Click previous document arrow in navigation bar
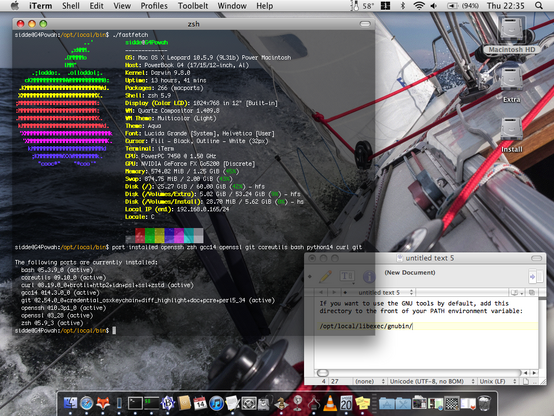Viewport: 554px width, 416px height. click(x=321, y=293)
